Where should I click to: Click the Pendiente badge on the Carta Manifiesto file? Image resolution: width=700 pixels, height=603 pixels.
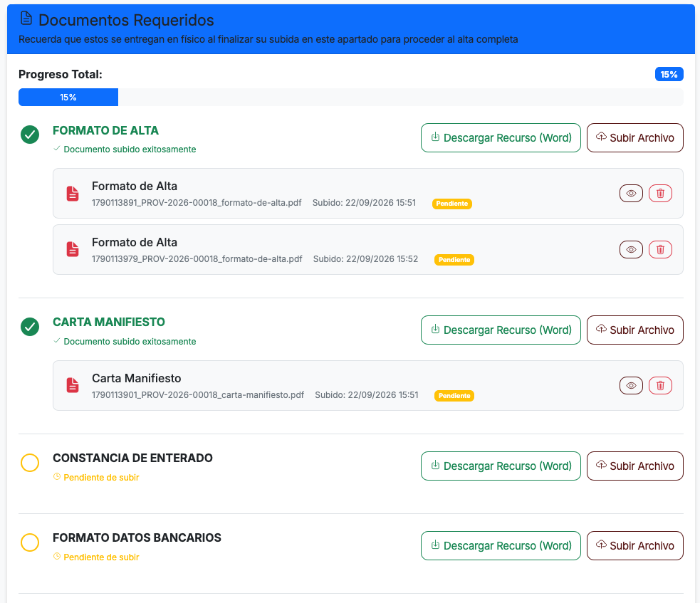(x=454, y=396)
